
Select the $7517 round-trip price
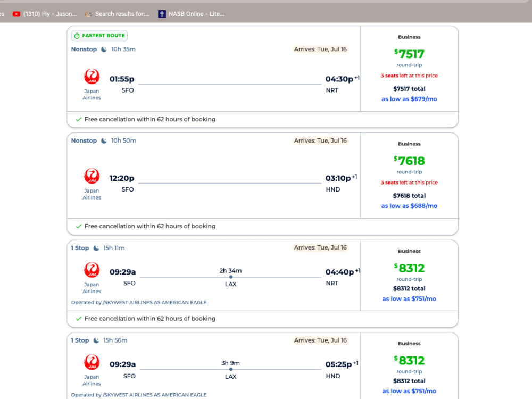tap(409, 54)
